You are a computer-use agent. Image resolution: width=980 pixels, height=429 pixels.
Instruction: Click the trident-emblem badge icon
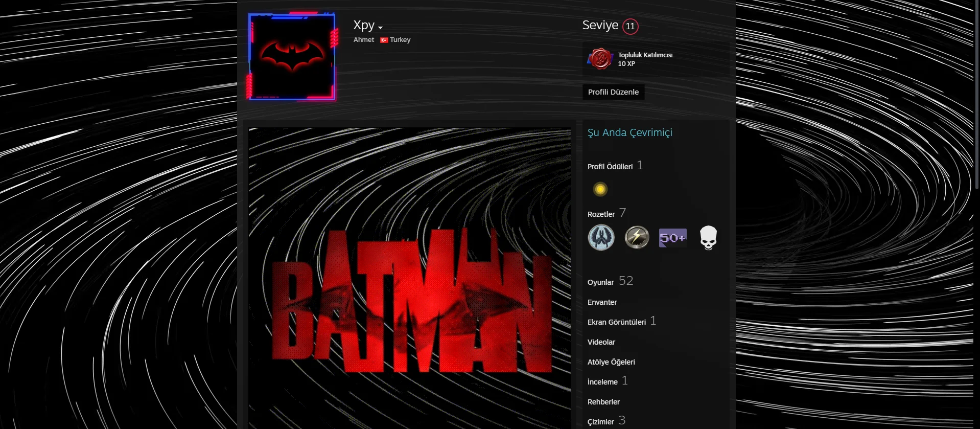[x=601, y=238]
